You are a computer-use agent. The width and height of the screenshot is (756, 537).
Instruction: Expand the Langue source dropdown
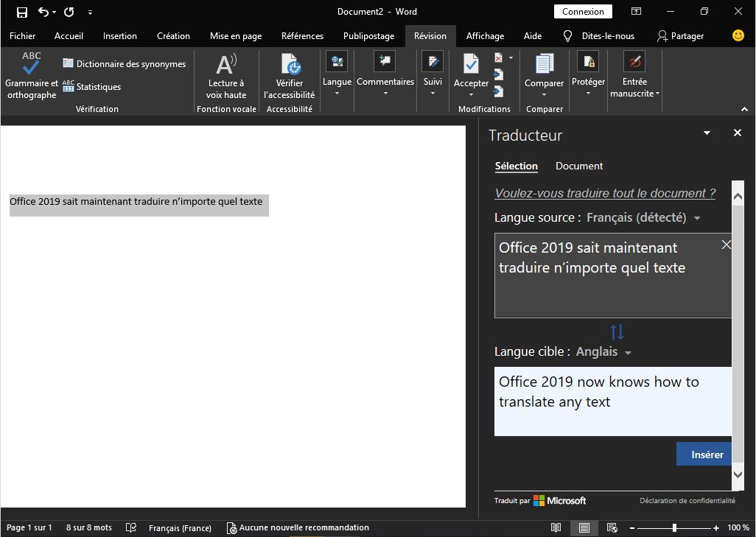pos(697,218)
